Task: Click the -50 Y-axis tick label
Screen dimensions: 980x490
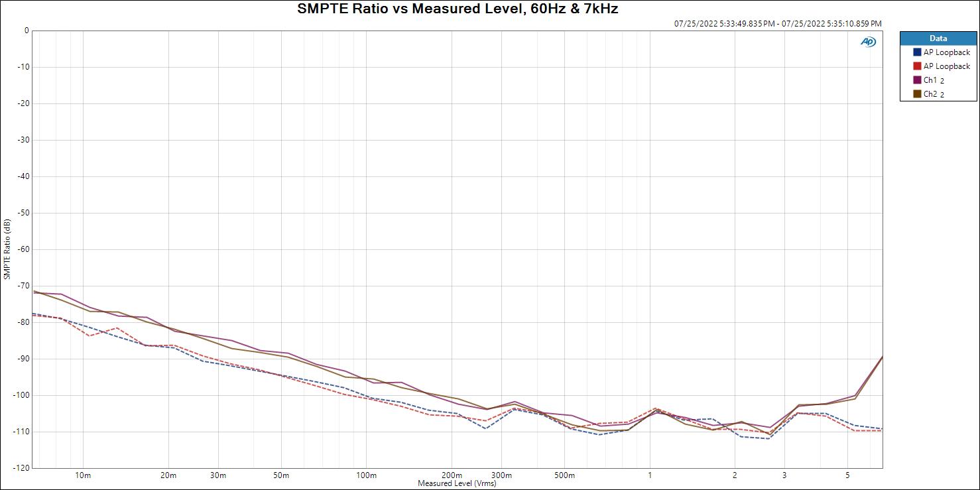Action: 23,213
